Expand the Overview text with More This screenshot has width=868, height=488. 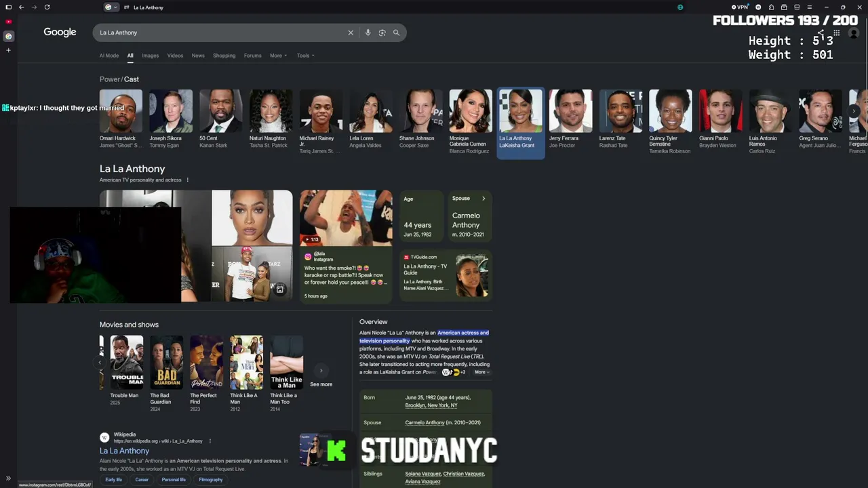481,372
